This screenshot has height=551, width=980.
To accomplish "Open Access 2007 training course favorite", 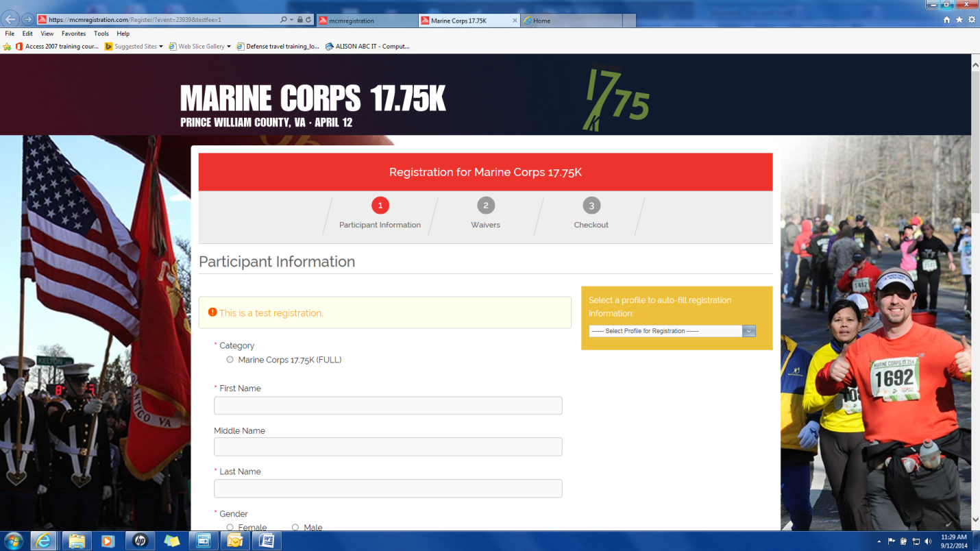I will (x=57, y=47).
